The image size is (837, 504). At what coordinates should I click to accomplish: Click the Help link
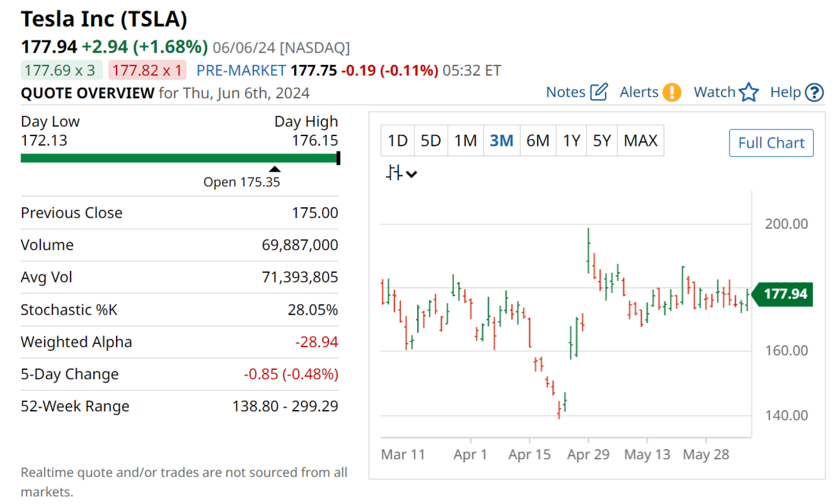tap(785, 92)
